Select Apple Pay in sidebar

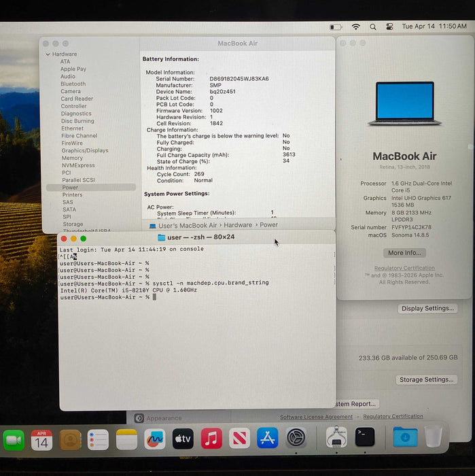click(x=73, y=69)
